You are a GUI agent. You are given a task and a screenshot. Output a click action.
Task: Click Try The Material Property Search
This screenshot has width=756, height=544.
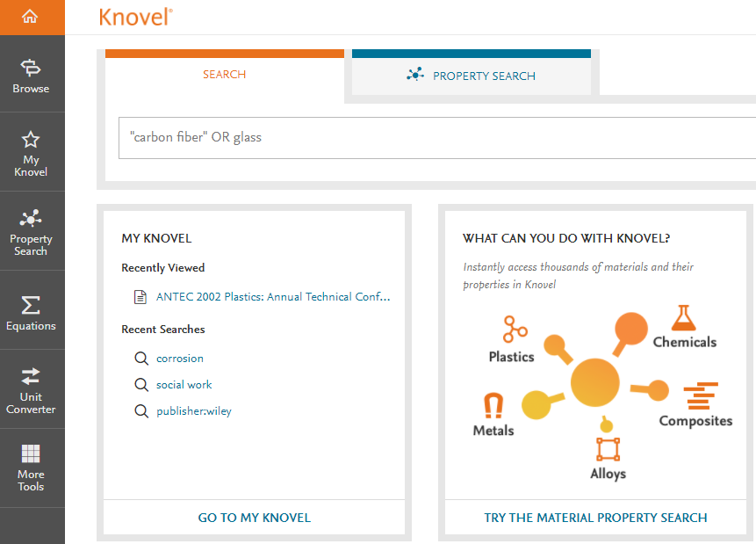tap(596, 518)
